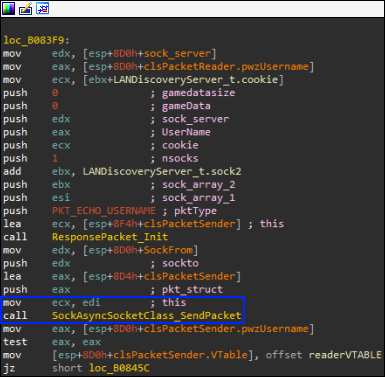Click LANDiscoveryServer_t.cookie operand

pyautogui.click(x=196, y=80)
